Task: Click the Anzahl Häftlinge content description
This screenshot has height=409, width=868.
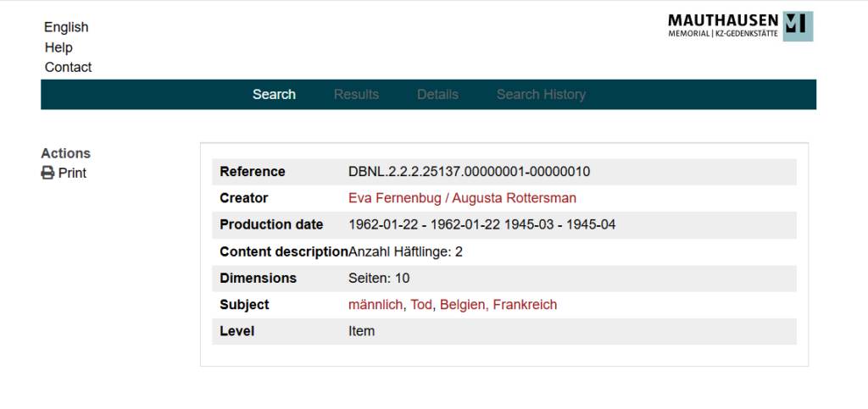Action: point(406,252)
